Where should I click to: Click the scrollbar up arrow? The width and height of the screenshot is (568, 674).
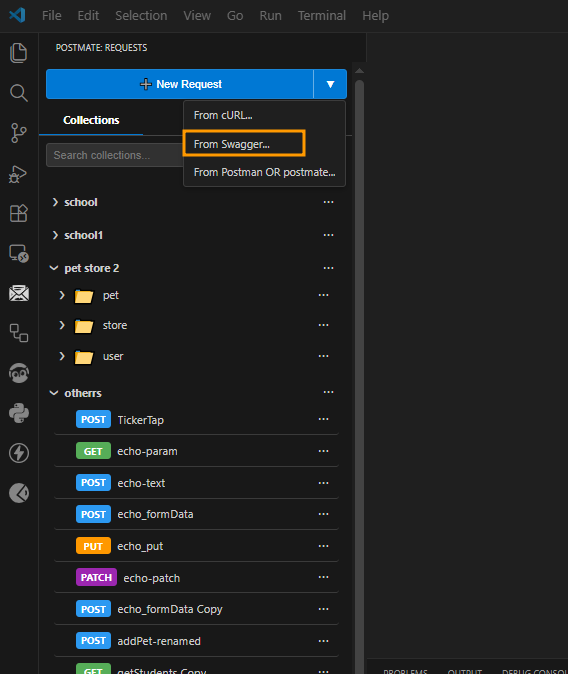click(359, 71)
